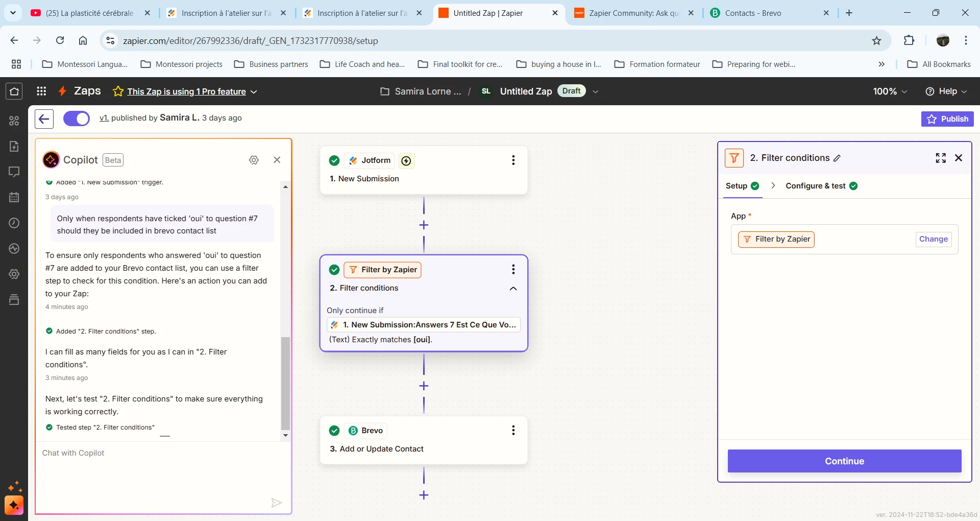This screenshot has height=521, width=980.
Task: Rename step with the pencil icon
Action: pyautogui.click(x=837, y=158)
